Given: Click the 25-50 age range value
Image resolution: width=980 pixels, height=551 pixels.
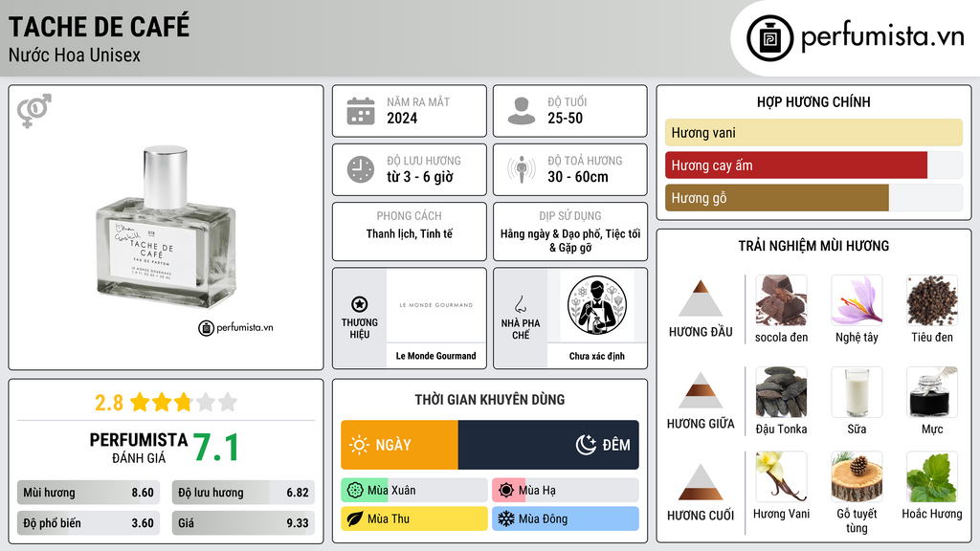Looking at the screenshot, I should pyautogui.click(x=565, y=118).
